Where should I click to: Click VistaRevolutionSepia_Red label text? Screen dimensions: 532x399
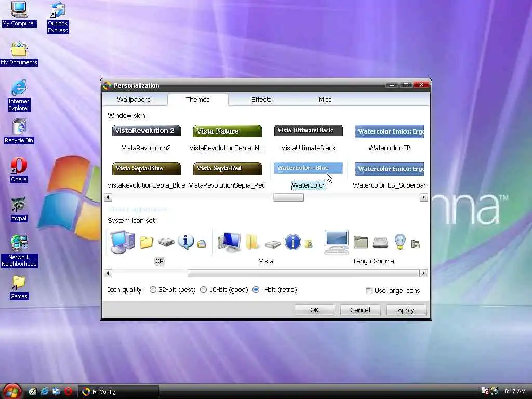click(228, 185)
